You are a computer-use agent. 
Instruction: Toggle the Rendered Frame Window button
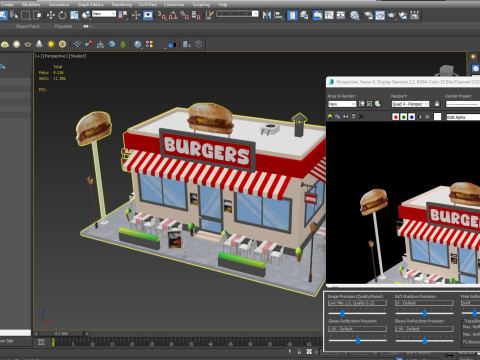click(379, 15)
